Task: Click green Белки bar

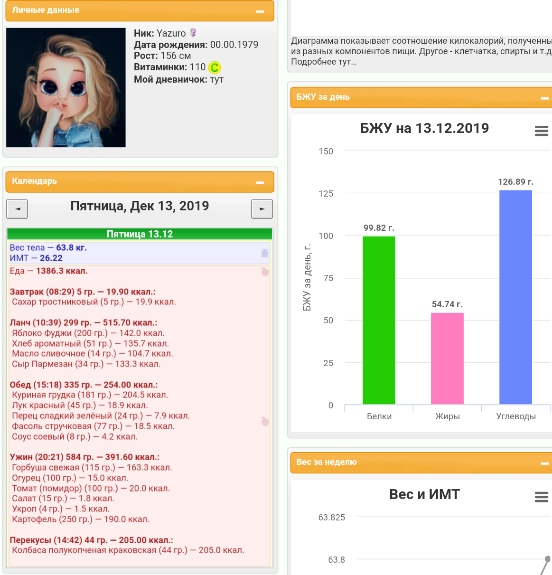Action: click(379, 320)
